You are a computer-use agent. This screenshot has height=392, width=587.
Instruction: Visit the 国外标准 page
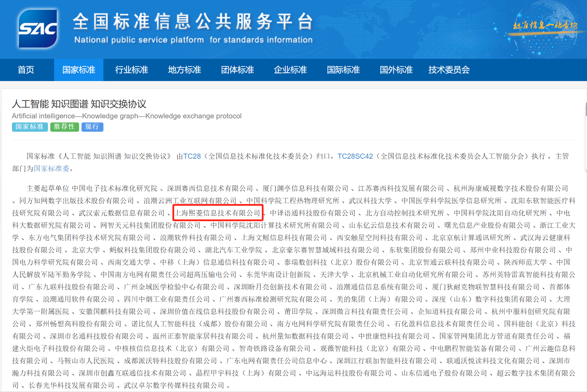[396, 70]
